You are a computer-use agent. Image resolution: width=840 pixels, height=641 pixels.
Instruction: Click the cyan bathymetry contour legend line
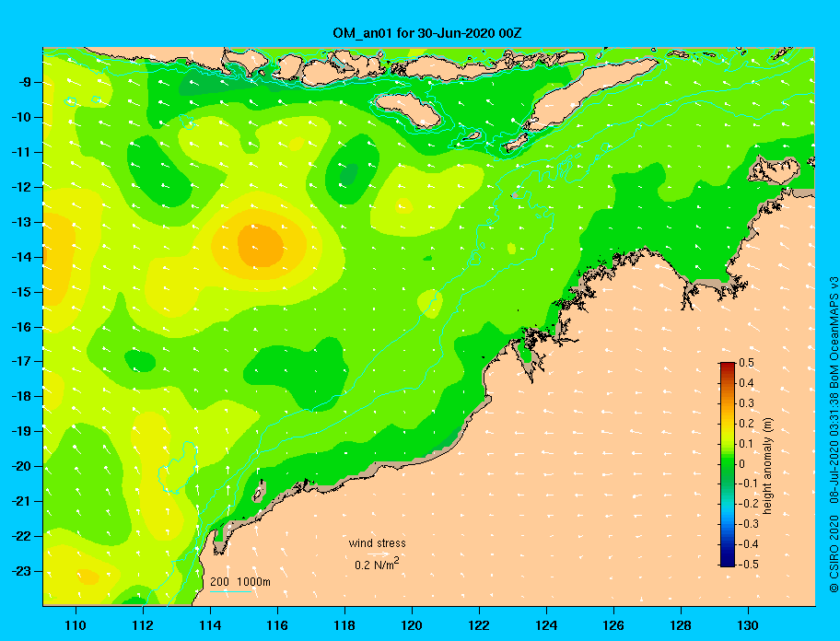[x=231, y=592]
